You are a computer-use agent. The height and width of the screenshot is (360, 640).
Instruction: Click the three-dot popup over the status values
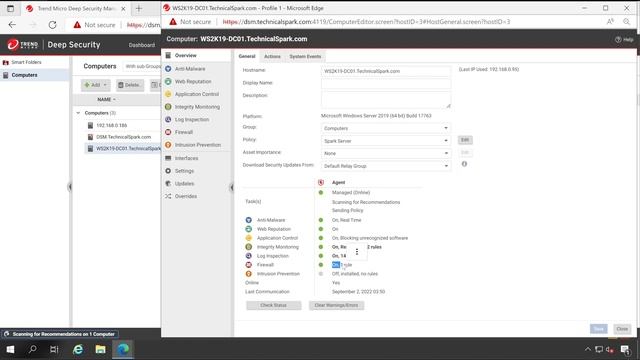pos(357,252)
